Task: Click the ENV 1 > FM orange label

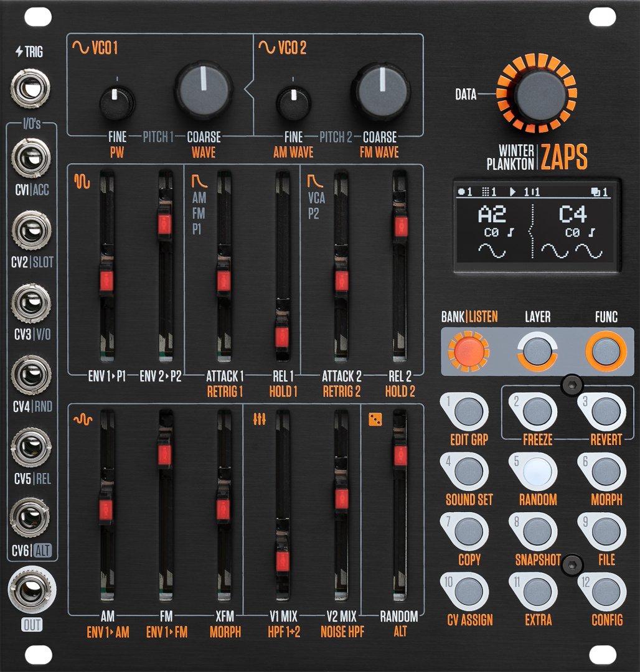Action: 167,632
